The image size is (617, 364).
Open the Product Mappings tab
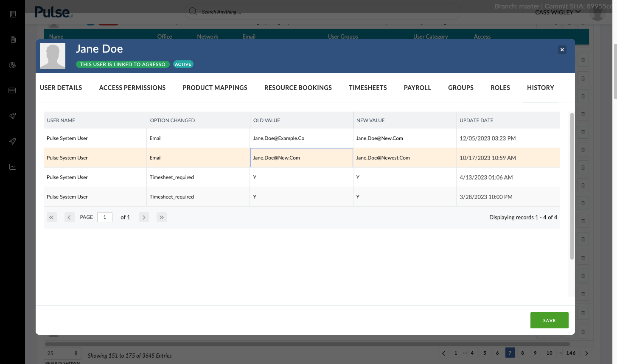point(215,88)
